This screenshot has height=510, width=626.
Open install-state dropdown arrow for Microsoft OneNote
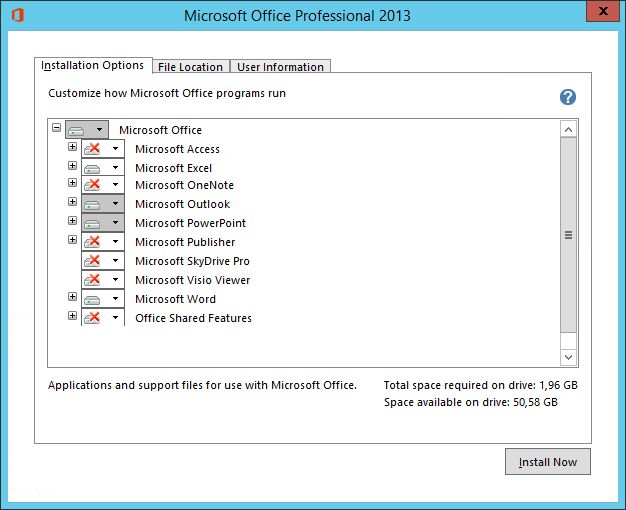[115, 185]
